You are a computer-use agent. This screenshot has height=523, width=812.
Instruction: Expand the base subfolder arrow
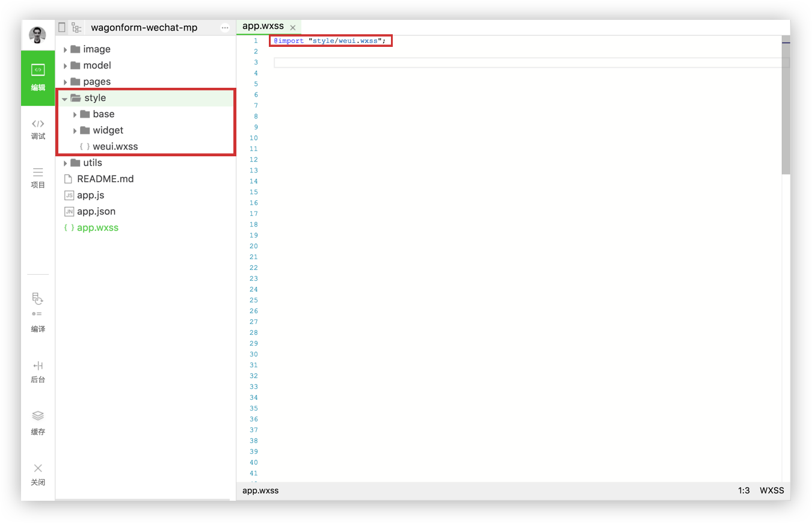click(75, 114)
